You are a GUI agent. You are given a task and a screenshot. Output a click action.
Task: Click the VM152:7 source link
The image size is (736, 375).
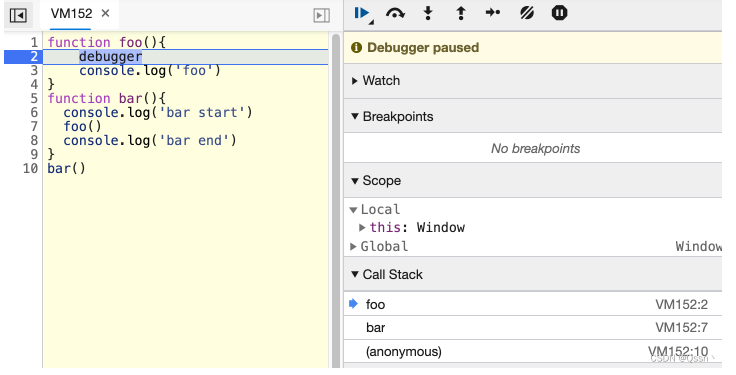(682, 328)
